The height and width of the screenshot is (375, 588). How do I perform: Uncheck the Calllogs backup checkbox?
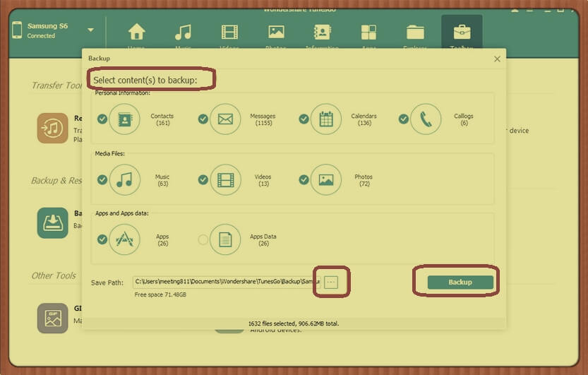tap(404, 119)
